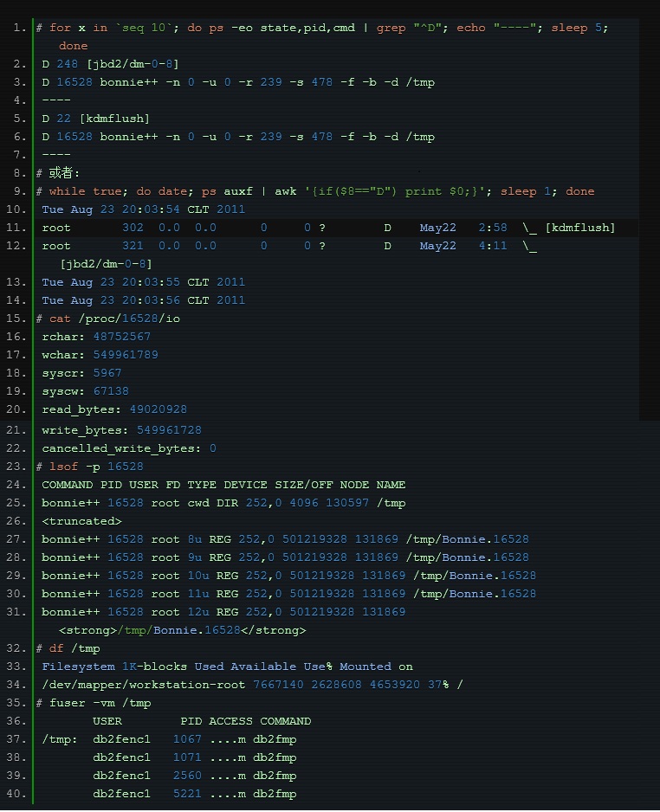Click line number 1 in the gutter

tap(19, 28)
